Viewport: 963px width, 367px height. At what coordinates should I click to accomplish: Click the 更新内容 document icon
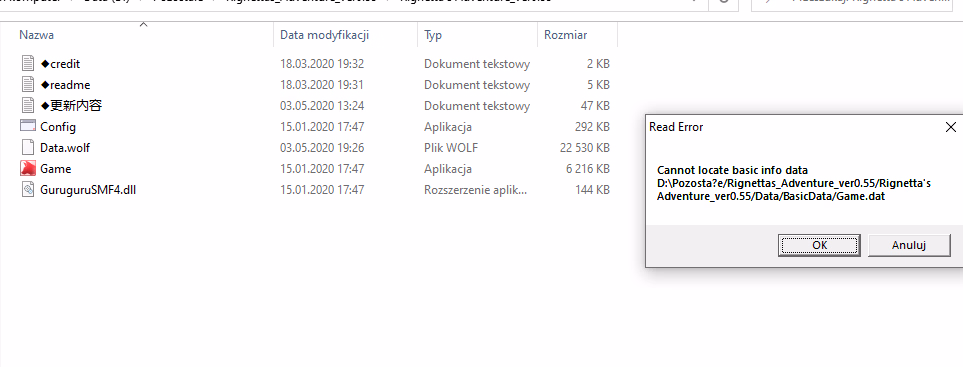pos(28,106)
